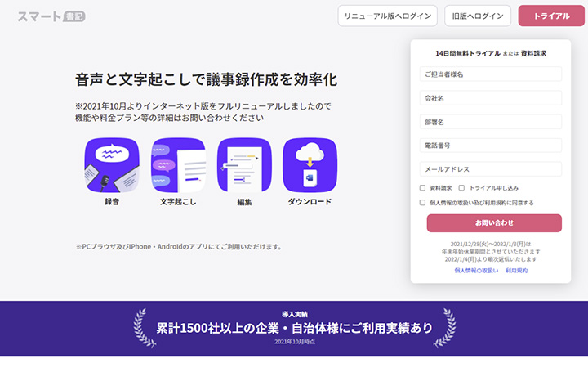Click the 14日間無料トライアル form heading
Screen dimensions: 588x368
click(x=468, y=53)
